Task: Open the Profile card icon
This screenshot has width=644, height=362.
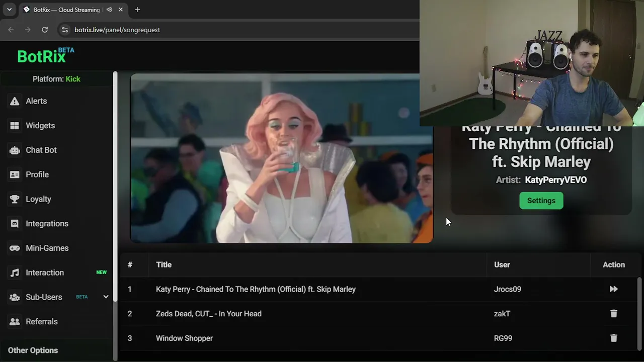Action: coord(15,174)
